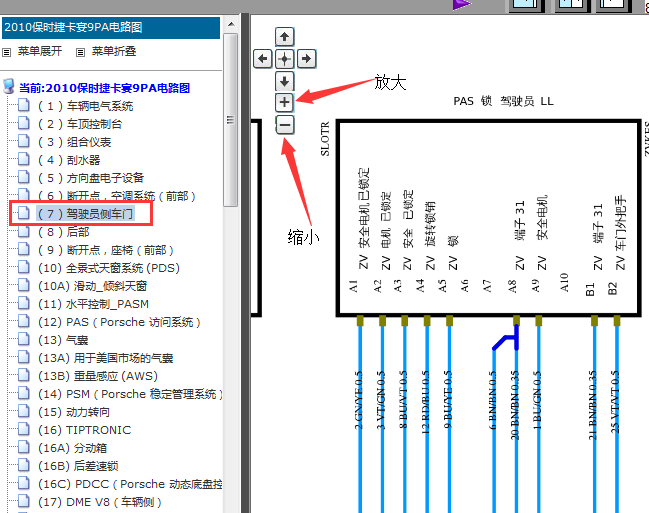The image size is (649, 513).
Task: Open (16A) 分动箱 diagram
Action: point(72,448)
